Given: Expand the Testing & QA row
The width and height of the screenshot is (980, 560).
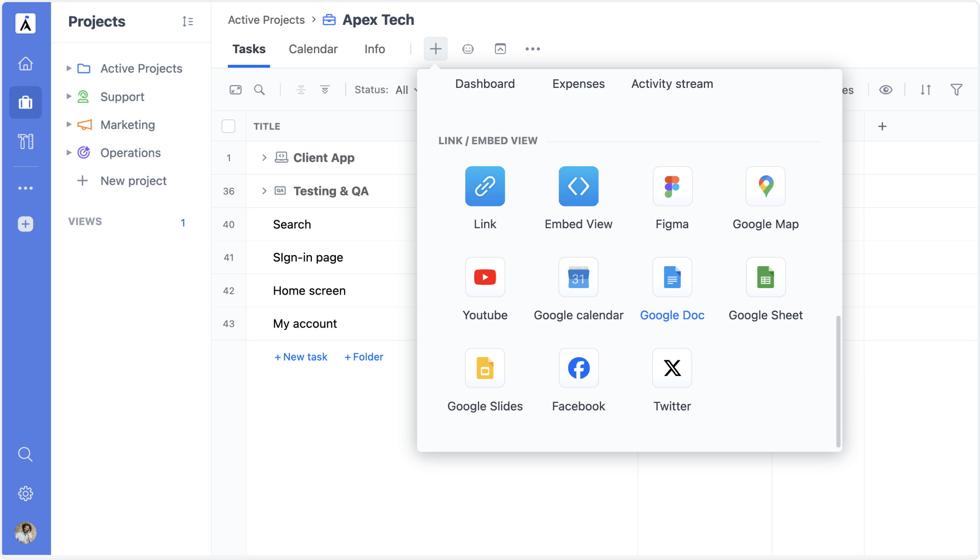Looking at the screenshot, I should (264, 191).
